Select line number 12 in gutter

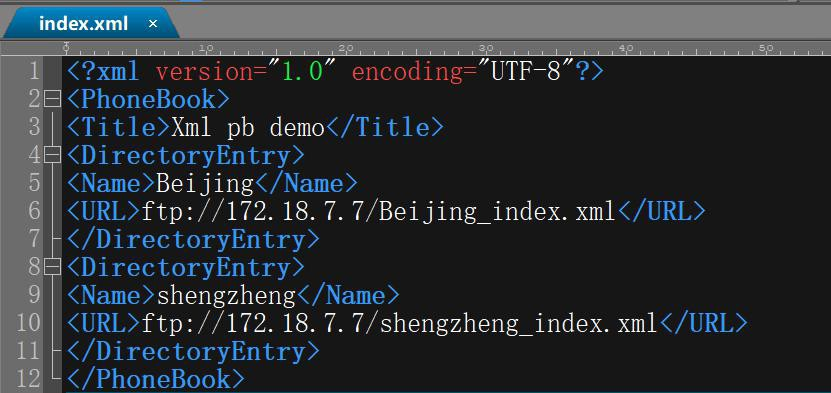point(28,379)
